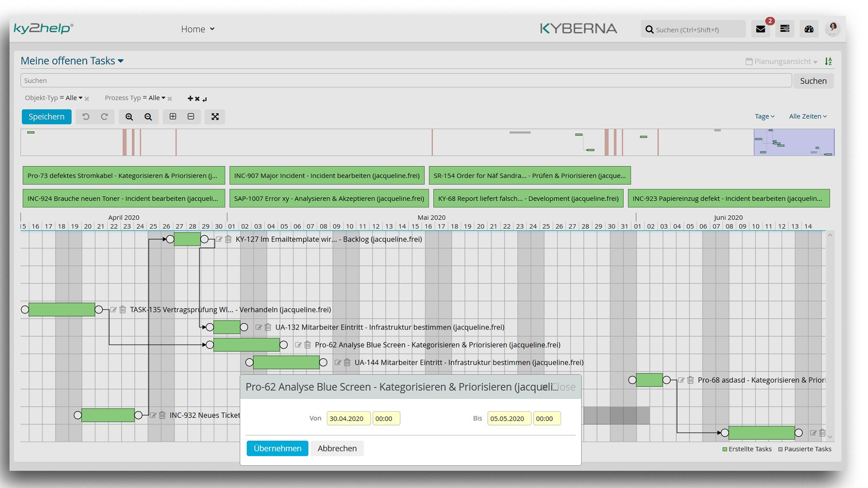The height and width of the screenshot is (488, 868).
Task: Click the Redo icon in the toolbar
Action: click(x=104, y=117)
